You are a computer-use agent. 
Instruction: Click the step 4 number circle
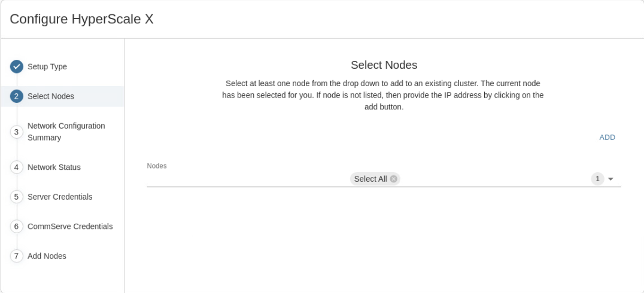[17, 167]
